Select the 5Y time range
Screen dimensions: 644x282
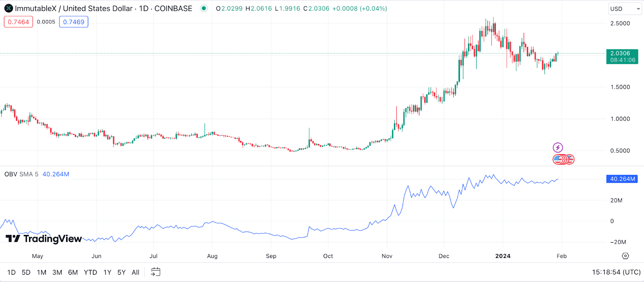coord(122,272)
